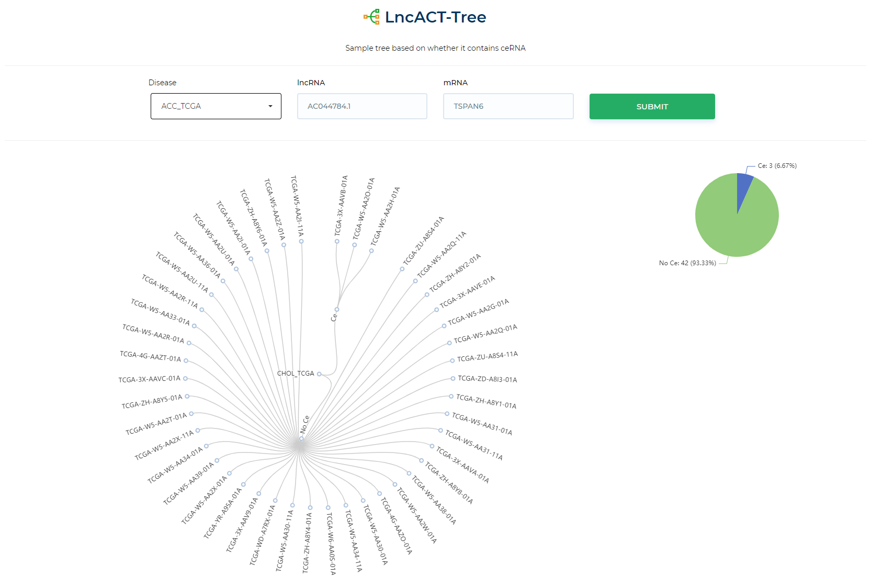This screenshot has width=871, height=588.
Task: Collapse the CHOL_TCGA root tree node
Action: point(319,374)
